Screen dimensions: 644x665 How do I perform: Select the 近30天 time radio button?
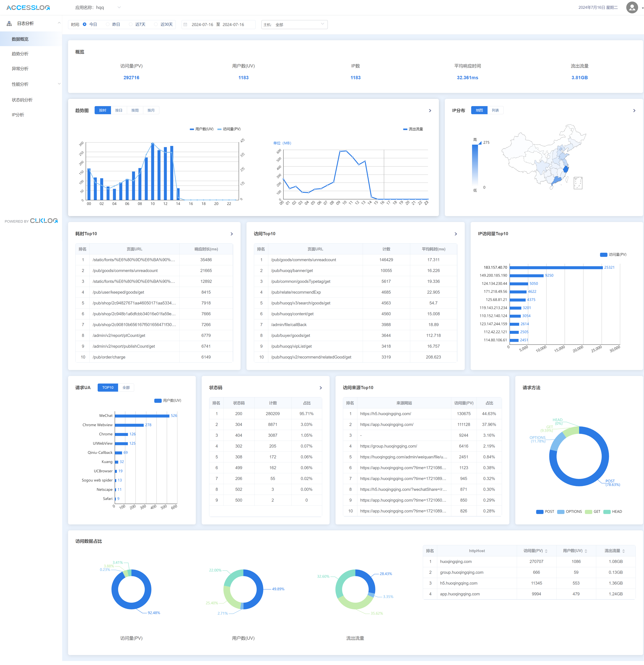(x=156, y=24)
